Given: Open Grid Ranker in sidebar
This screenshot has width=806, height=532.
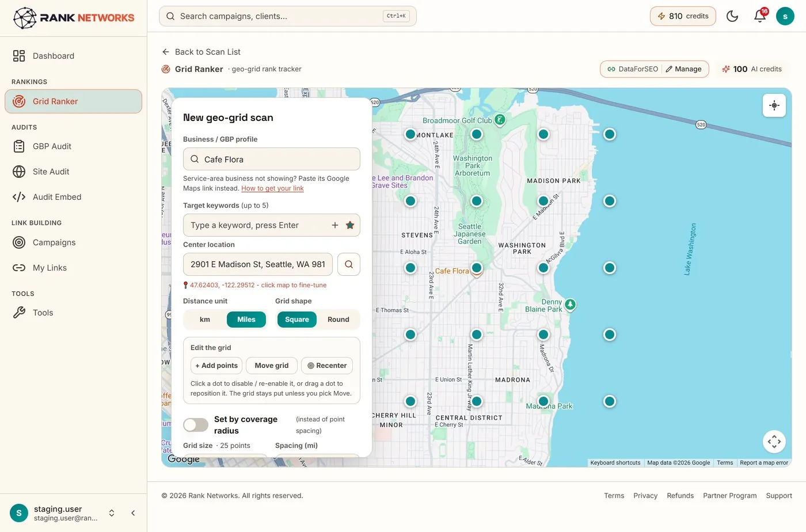Looking at the screenshot, I should coord(74,101).
